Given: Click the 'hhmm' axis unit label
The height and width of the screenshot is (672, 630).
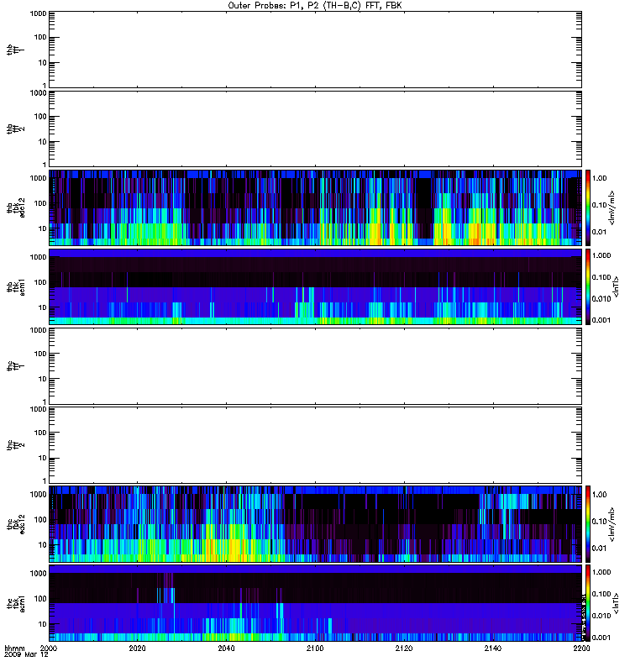Looking at the screenshot, I should (14, 648).
